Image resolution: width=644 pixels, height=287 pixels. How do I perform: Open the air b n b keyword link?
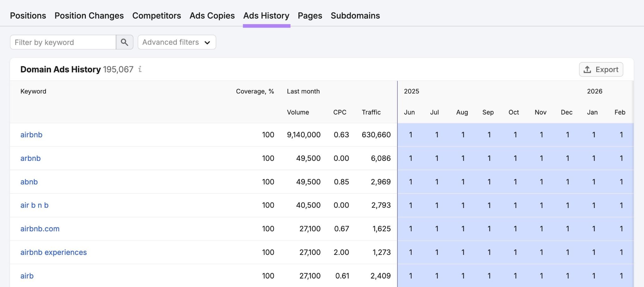pos(34,205)
